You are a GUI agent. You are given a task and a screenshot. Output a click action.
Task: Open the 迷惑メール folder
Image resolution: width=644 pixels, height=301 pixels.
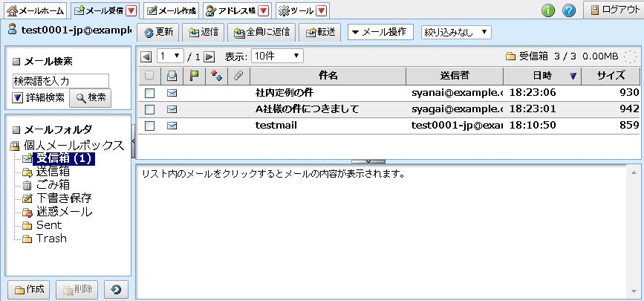[x=64, y=212]
